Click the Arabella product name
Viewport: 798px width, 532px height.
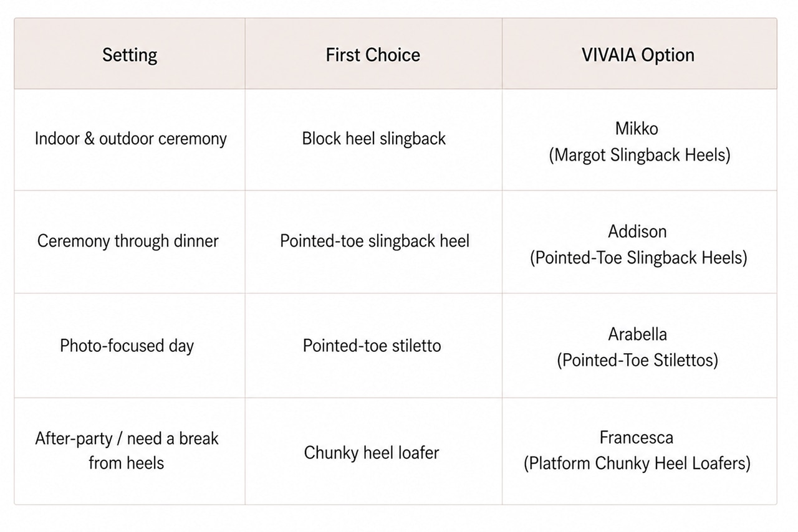pos(637,335)
